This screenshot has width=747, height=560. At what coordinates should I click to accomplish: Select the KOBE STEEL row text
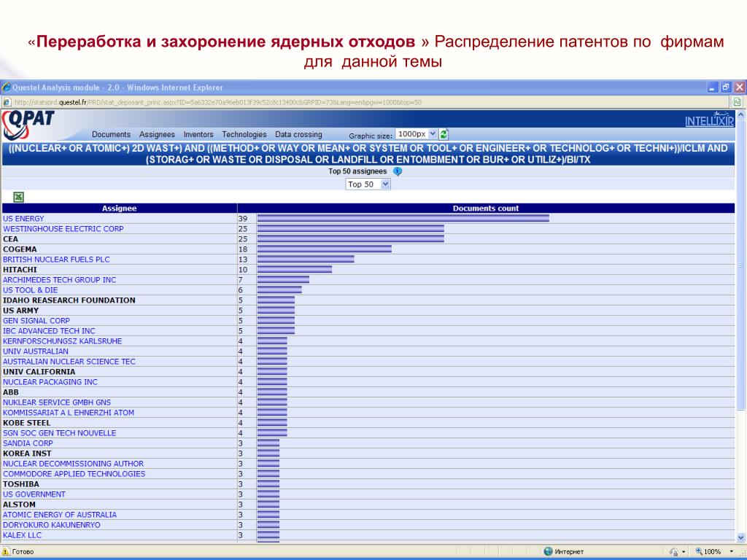[x=27, y=423]
